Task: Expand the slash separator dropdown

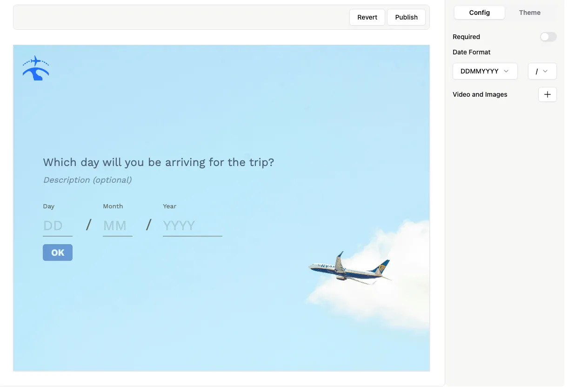Action: tap(542, 71)
